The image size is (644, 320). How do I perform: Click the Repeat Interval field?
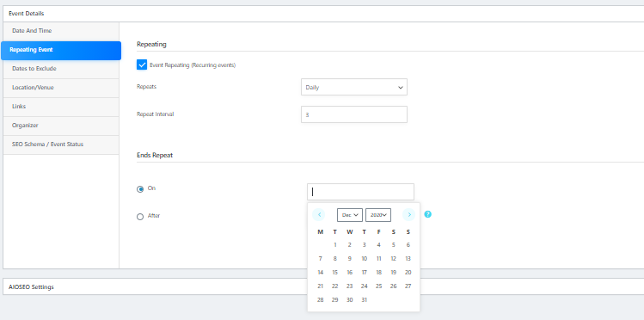[x=354, y=114]
